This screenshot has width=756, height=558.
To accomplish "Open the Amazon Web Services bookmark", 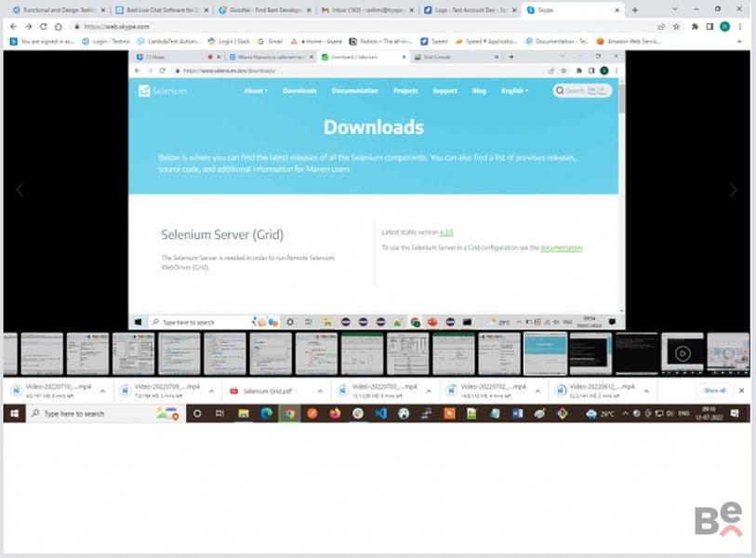I will point(629,42).
